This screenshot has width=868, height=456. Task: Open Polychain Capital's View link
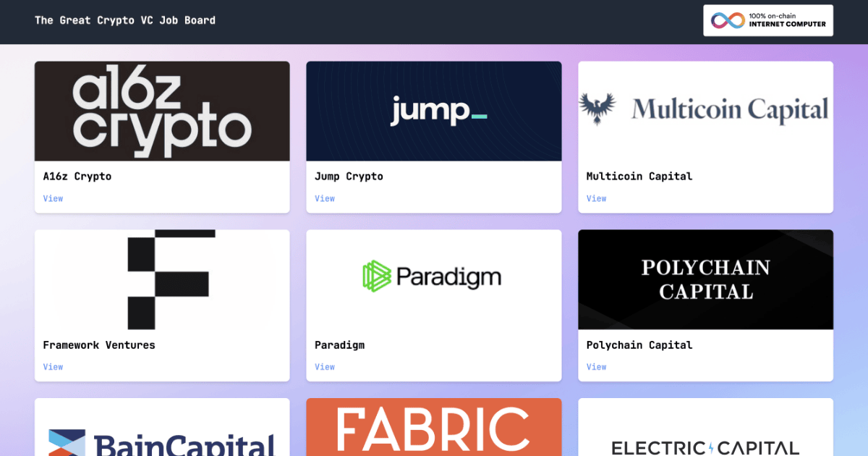coord(596,367)
